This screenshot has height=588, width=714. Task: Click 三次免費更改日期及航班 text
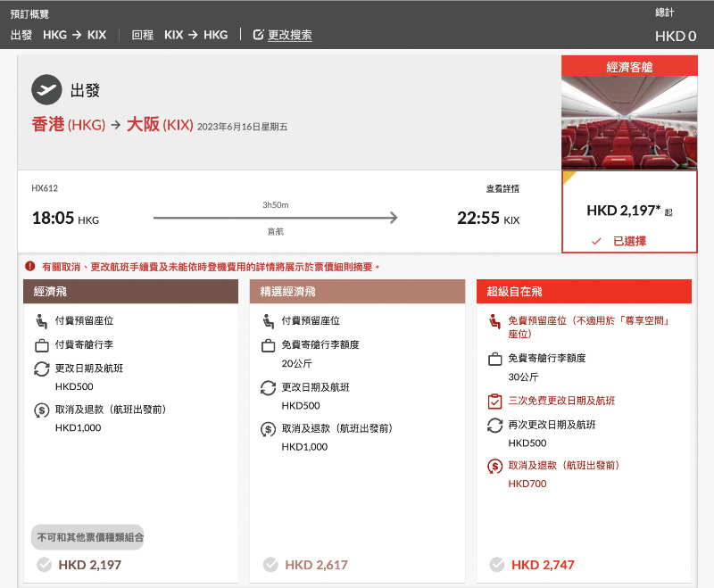coord(561,401)
